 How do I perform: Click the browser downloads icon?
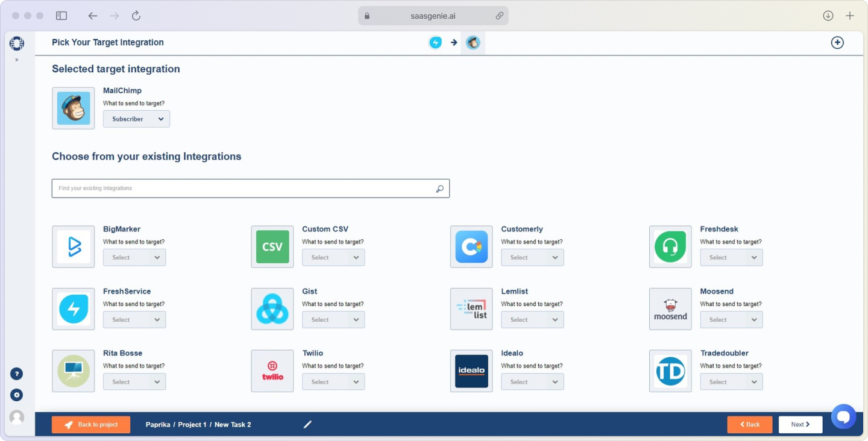tap(828, 16)
